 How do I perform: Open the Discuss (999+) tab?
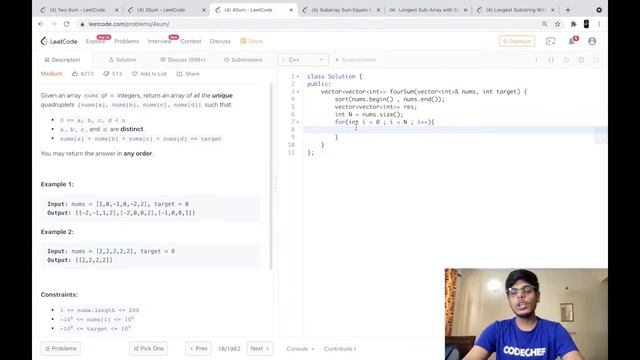[x=182, y=60]
